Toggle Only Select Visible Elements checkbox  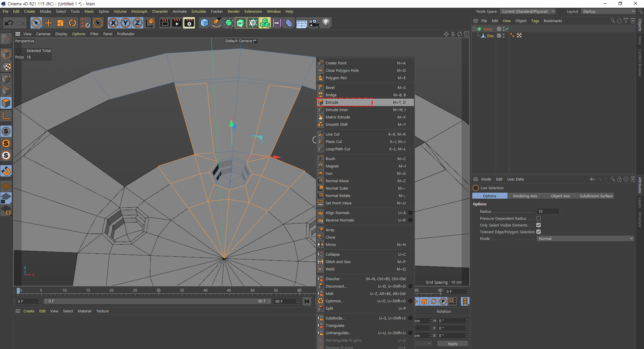tap(538, 225)
